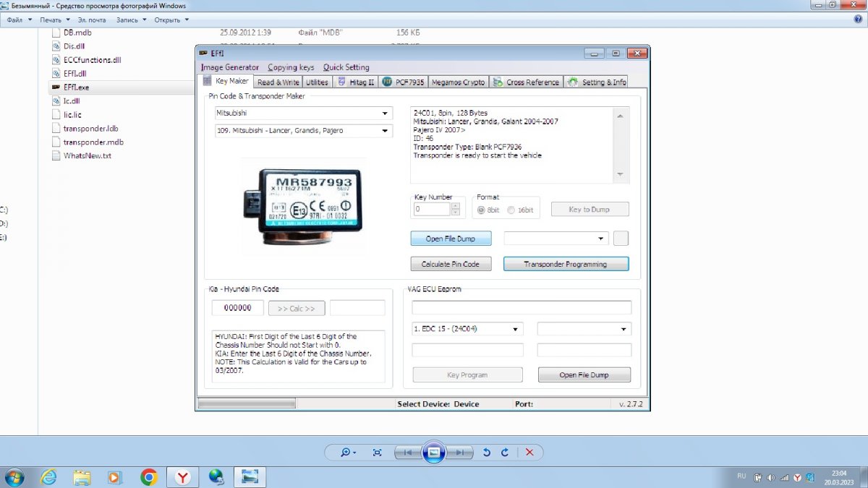Click the Key Number input field
Screen dimensions: 868x488
point(432,209)
